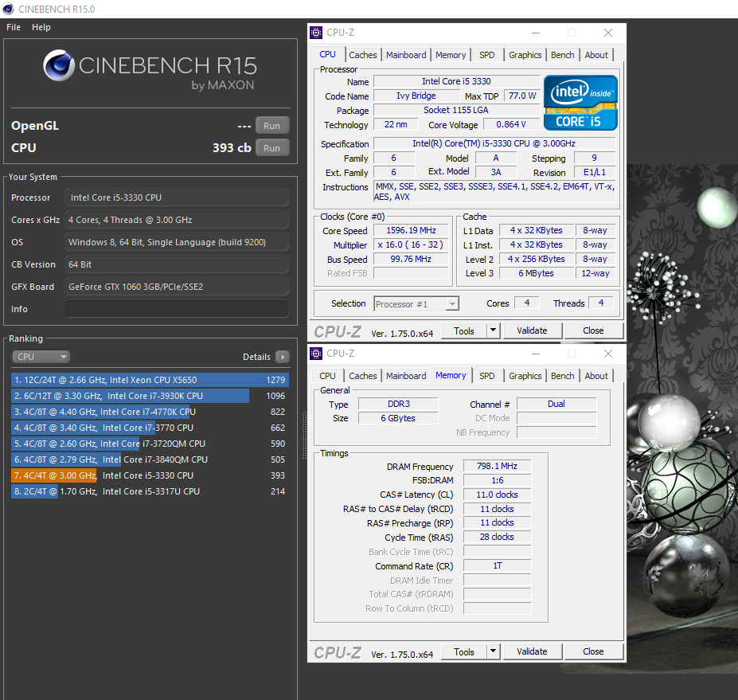This screenshot has height=700, width=738.
Task: Switch to Mainboard tab in top CPU-Z window
Action: pos(406,55)
